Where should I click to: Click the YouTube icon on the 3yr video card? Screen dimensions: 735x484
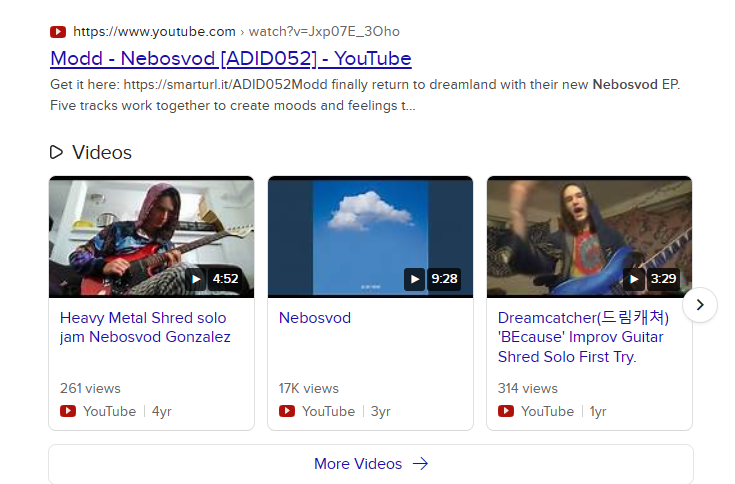tap(287, 411)
